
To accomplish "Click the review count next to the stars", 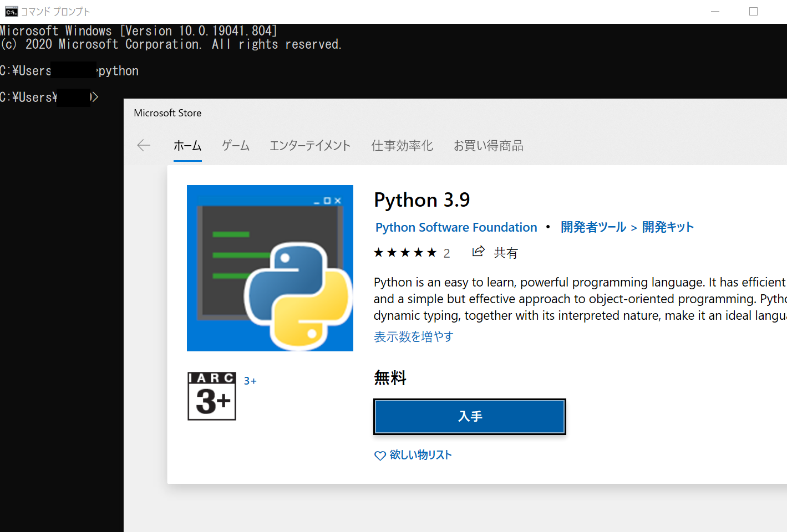I will (447, 253).
